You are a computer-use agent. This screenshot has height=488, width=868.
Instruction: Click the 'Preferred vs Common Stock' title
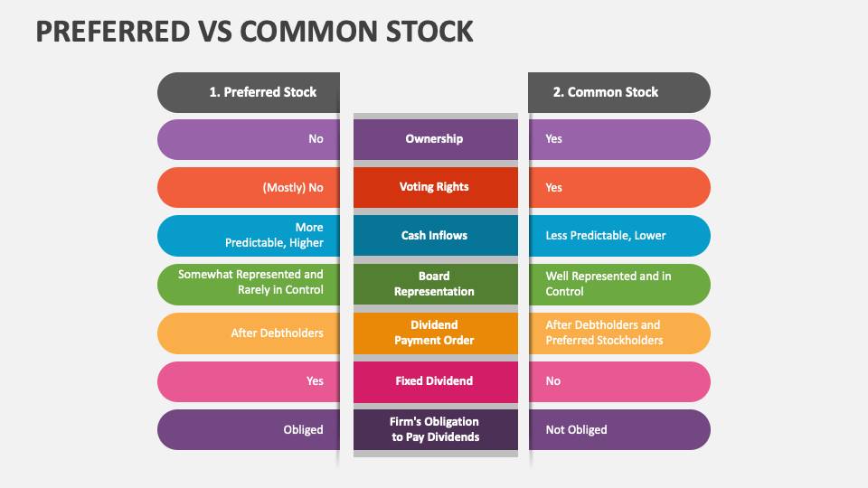click(x=255, y=32)
